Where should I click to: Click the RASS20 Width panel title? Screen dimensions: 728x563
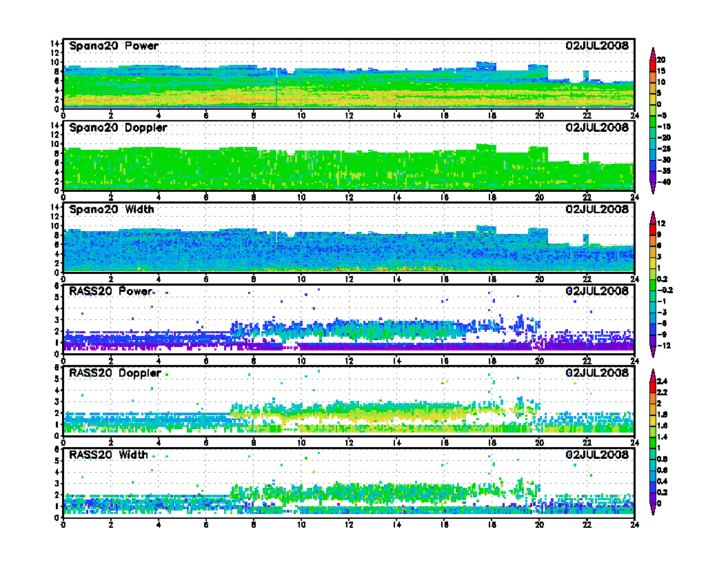tap(108, 455)
